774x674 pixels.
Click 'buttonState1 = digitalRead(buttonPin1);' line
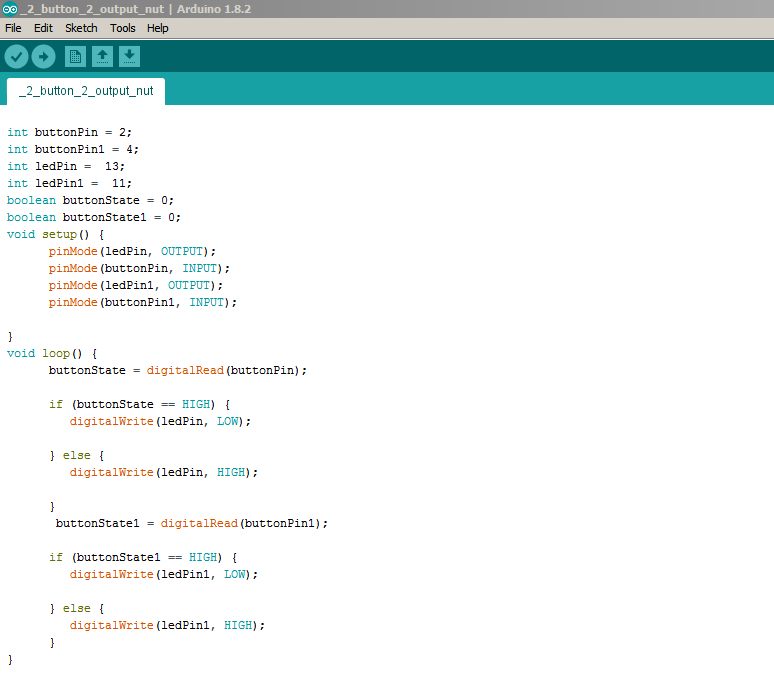click(192, 523)
